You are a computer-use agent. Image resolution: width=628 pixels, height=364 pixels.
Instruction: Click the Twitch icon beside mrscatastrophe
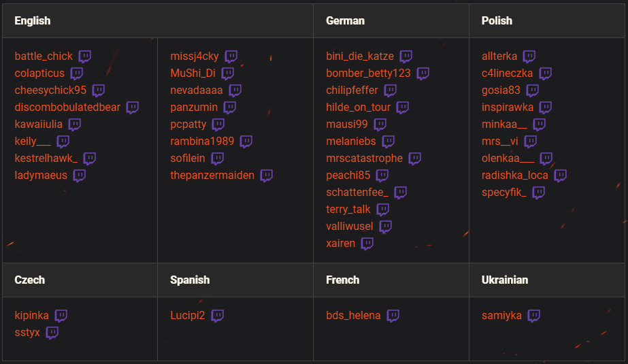point(415,159)
